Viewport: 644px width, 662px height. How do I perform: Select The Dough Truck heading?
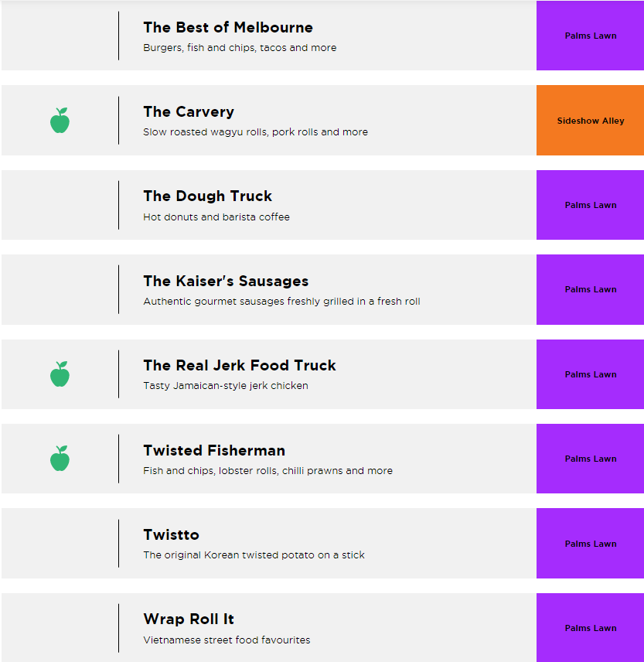click(207, 196)
